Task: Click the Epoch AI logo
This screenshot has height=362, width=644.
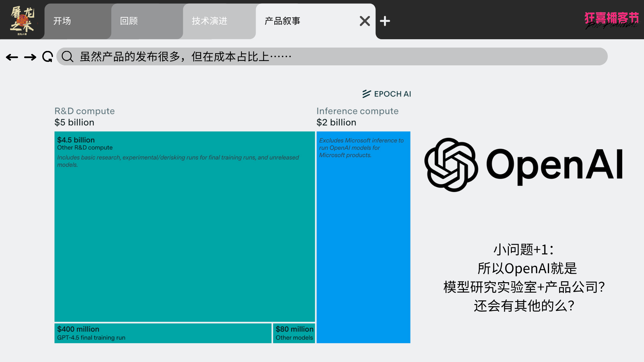Action: 386,94
